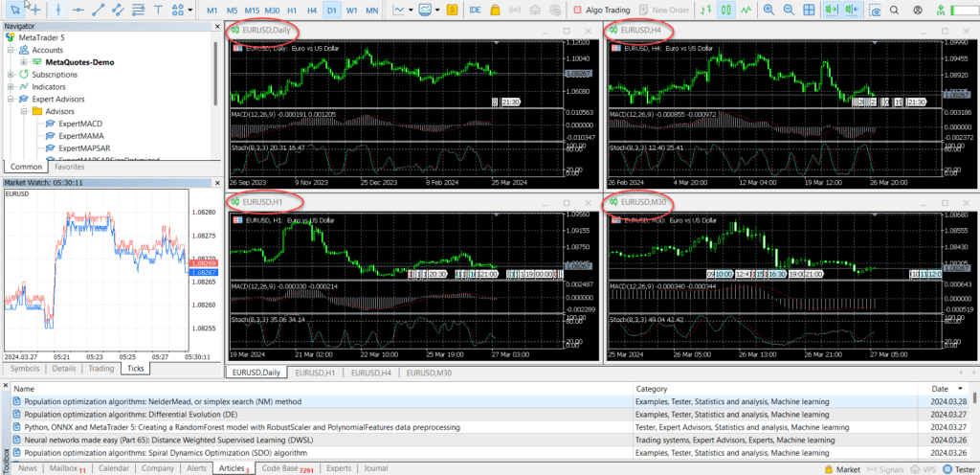Draw a horizontal line object
Image resolution: width=980 pixels, height=475 pixels.
tap(78, 10)
